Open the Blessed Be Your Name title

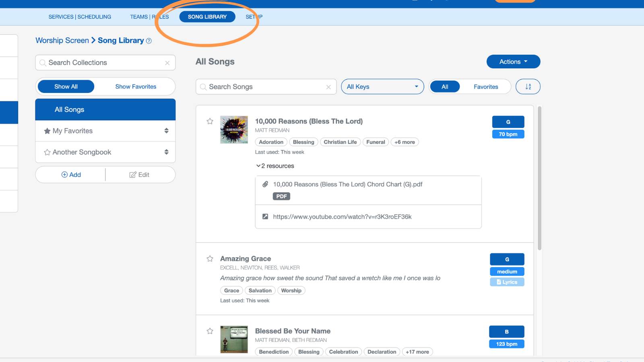coord(293,331)
